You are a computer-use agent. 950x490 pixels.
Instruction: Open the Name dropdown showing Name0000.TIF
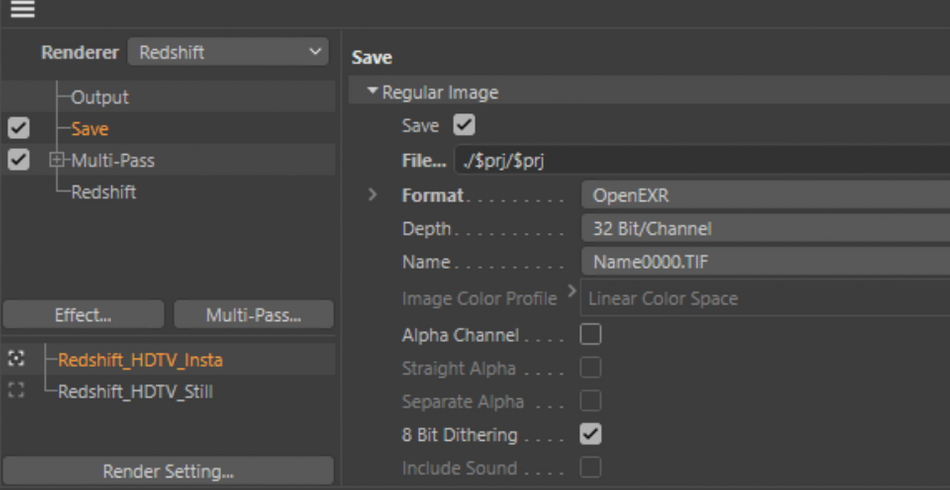[766, 262]
